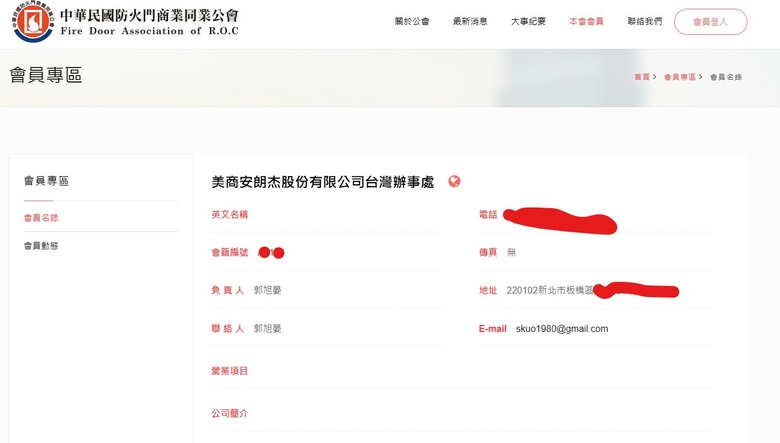Select the 本會會員 navigation item
Image resolution: width=780 pixels, height=443 pixels.
point(586,21)
